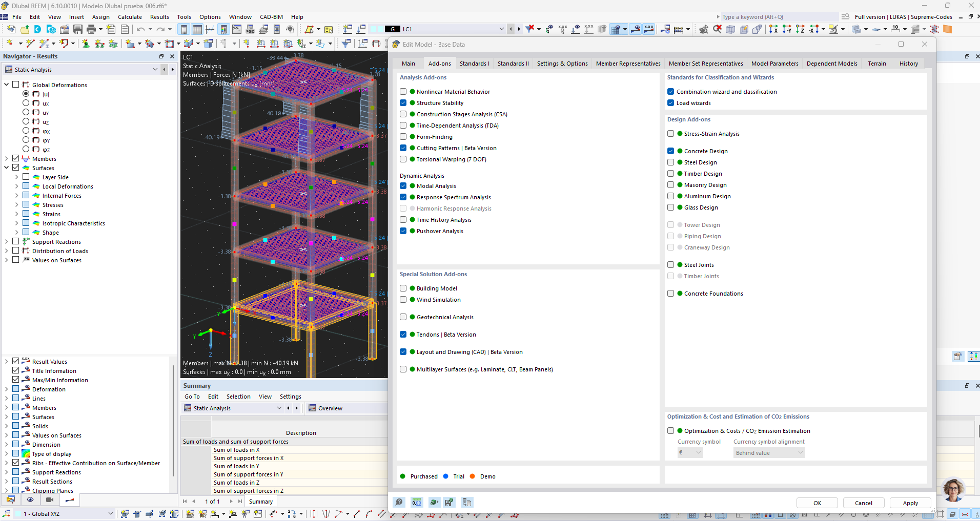Click the Type of display color icon

click(26, 454)
